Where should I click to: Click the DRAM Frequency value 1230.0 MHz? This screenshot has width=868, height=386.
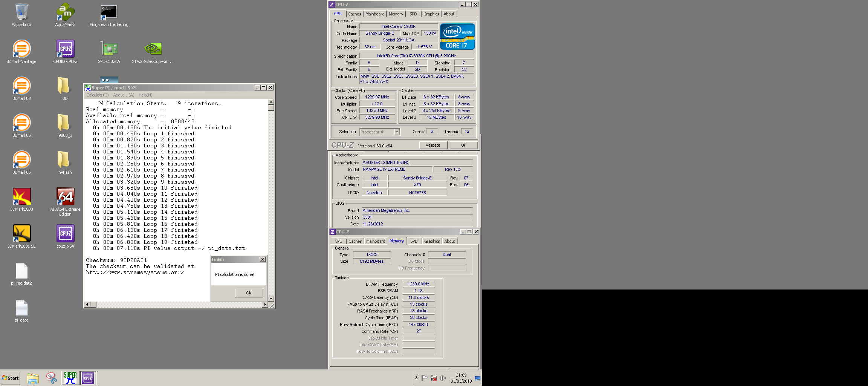point(419,284)
